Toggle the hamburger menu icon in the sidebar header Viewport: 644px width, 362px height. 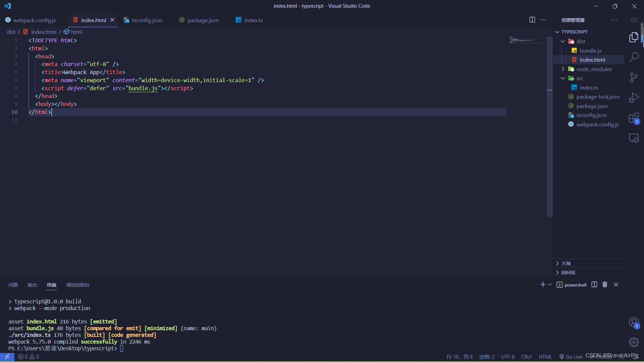(634, 20)
